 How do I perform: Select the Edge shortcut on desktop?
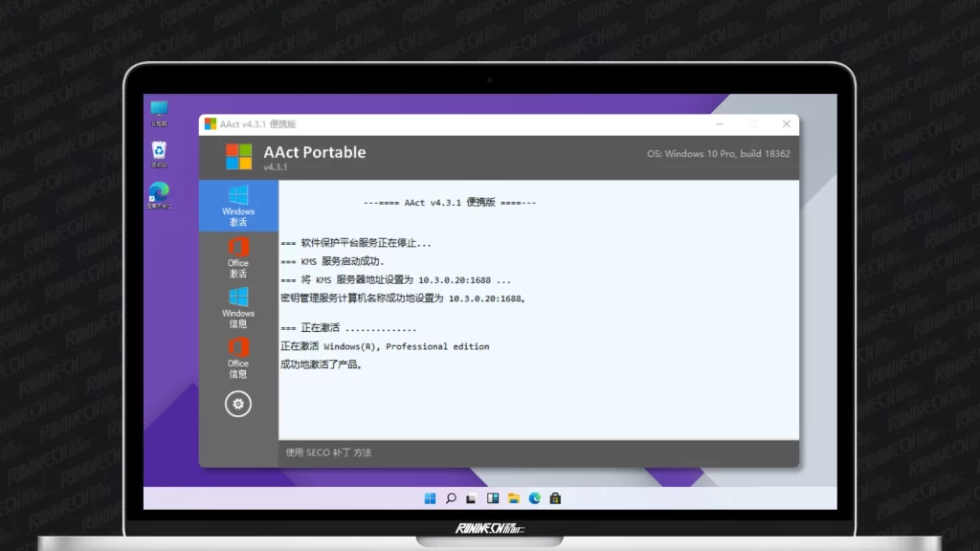(x=159, y=194)
